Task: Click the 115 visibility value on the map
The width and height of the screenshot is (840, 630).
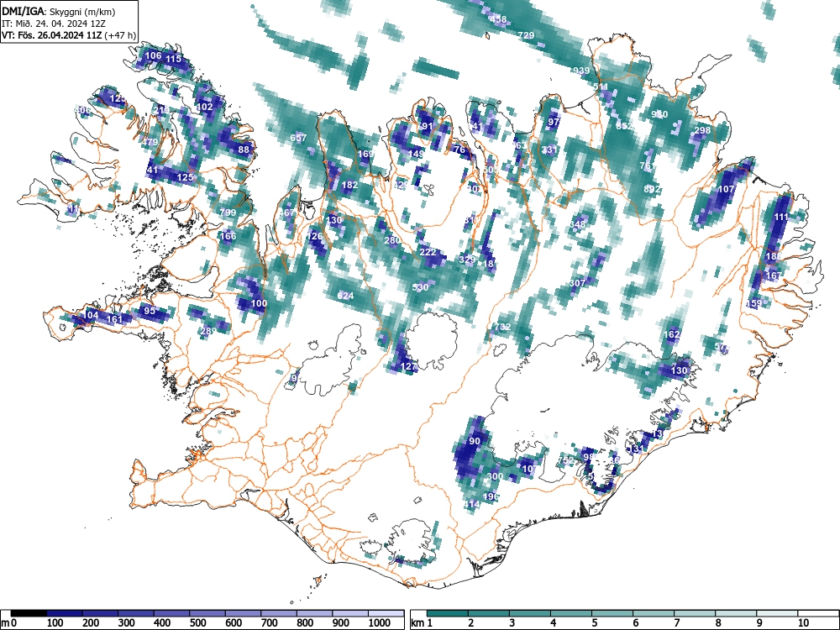Action: (x=174, y=59)
